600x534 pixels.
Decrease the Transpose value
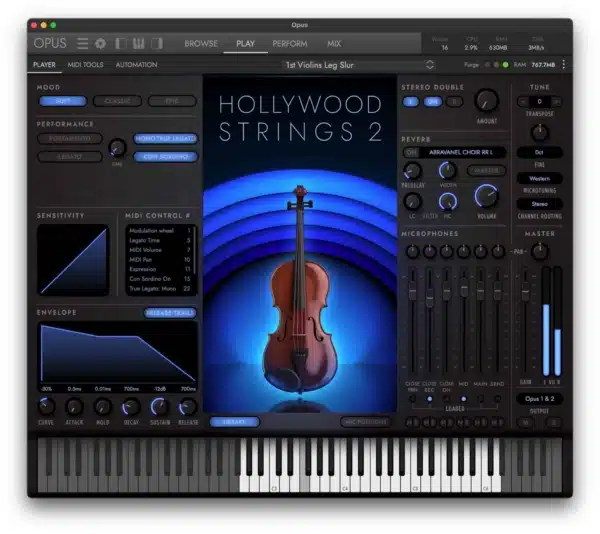(523, 101)
